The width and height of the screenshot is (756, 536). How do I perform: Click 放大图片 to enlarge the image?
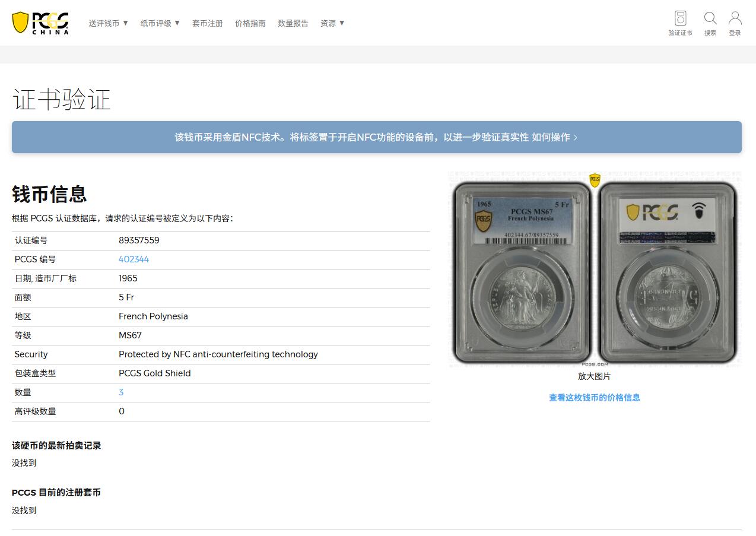pos(594,376)
